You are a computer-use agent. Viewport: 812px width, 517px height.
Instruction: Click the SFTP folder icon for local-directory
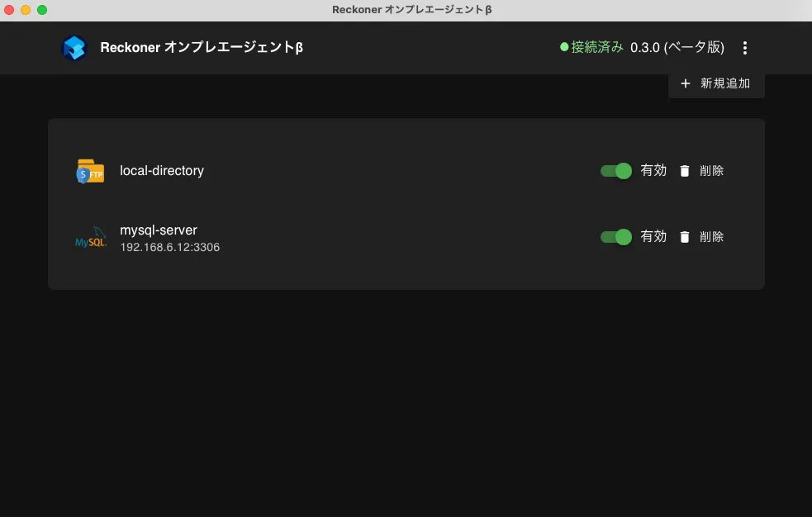pyautogui.click(x=90, y=171)
